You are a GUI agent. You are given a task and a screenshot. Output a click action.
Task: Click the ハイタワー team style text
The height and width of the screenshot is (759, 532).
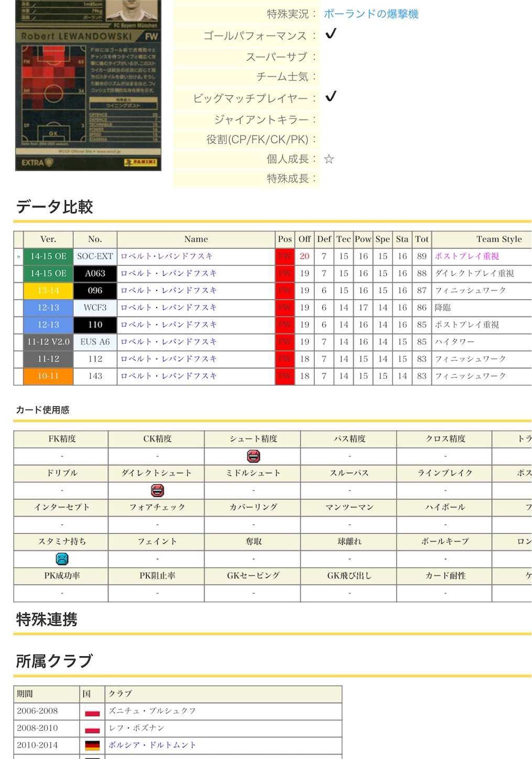[x=454, y=342]
